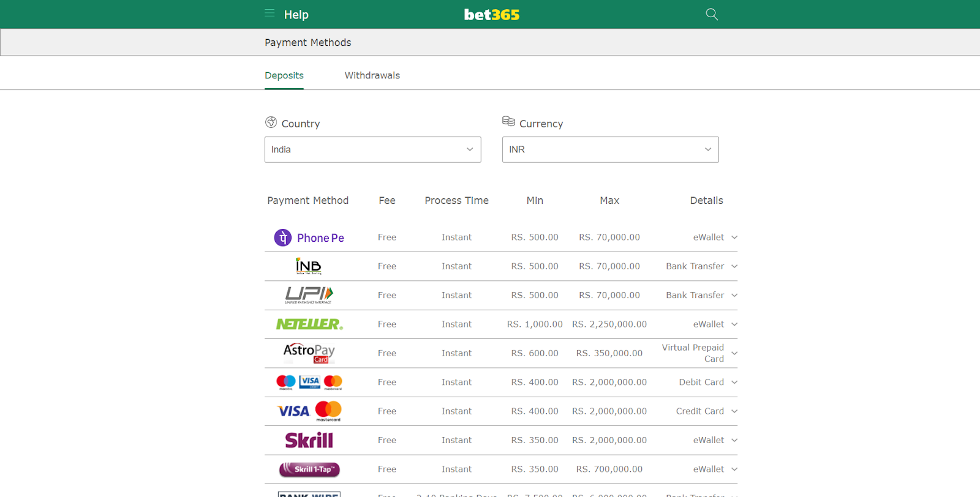This screenshot has width=980, height=497.
Task: Click Neteller maximum RS. 2,250,000.00
Action: click(x=609, y=324)
